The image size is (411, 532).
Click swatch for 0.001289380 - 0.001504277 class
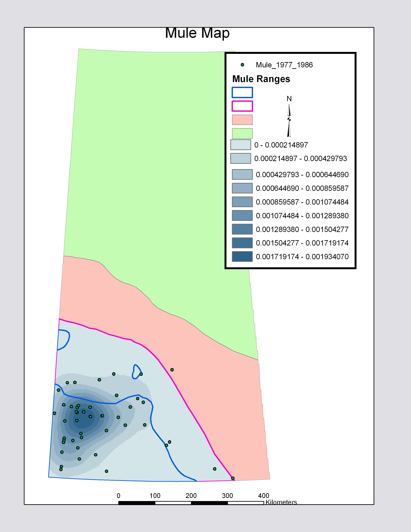[x=242, y=229]
